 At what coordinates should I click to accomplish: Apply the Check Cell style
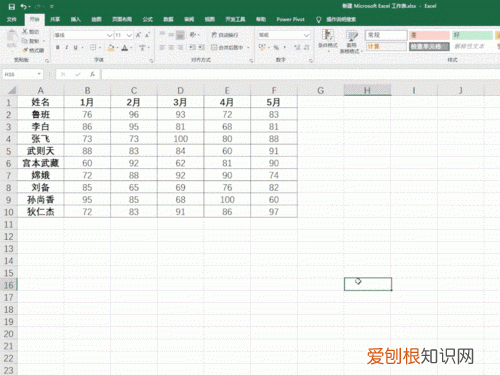click(429, 46)
